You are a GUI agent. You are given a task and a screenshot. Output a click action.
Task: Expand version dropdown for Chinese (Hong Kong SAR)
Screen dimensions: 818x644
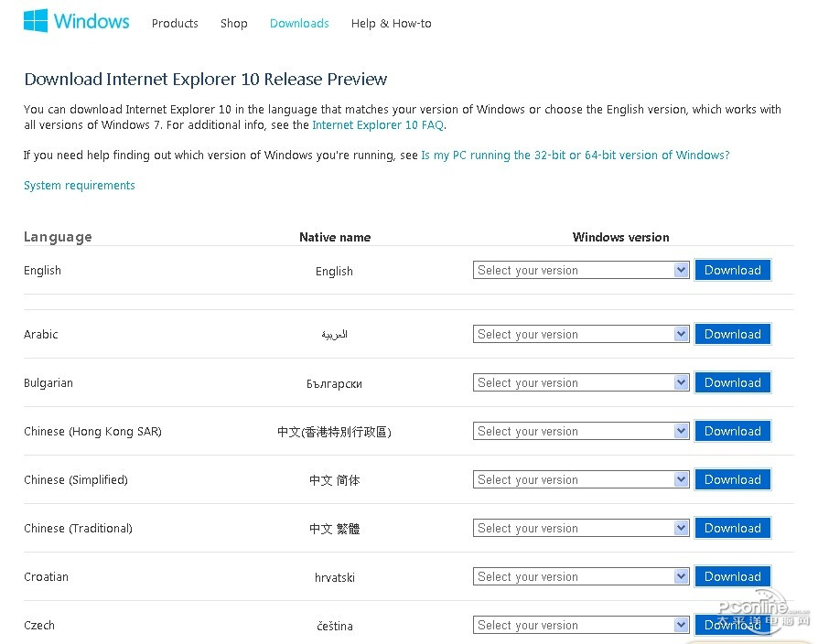tap(581, 432)
